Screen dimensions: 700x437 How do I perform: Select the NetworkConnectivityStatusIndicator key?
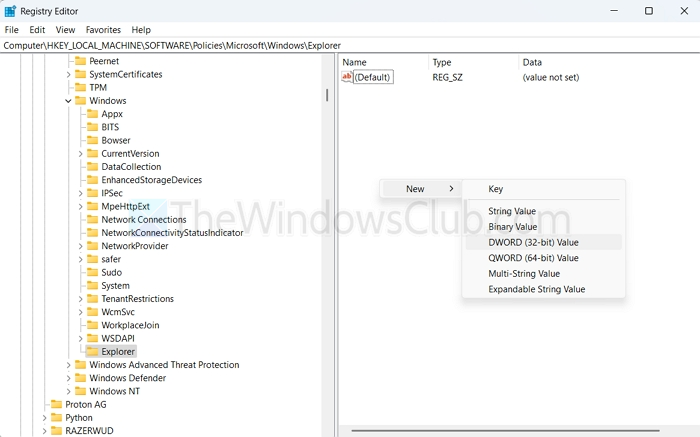click(172, 233)
